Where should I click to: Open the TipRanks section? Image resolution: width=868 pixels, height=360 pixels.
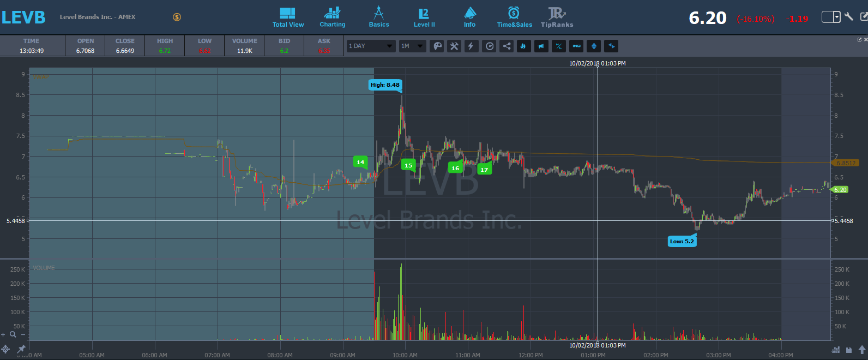(x=557, y=17)
